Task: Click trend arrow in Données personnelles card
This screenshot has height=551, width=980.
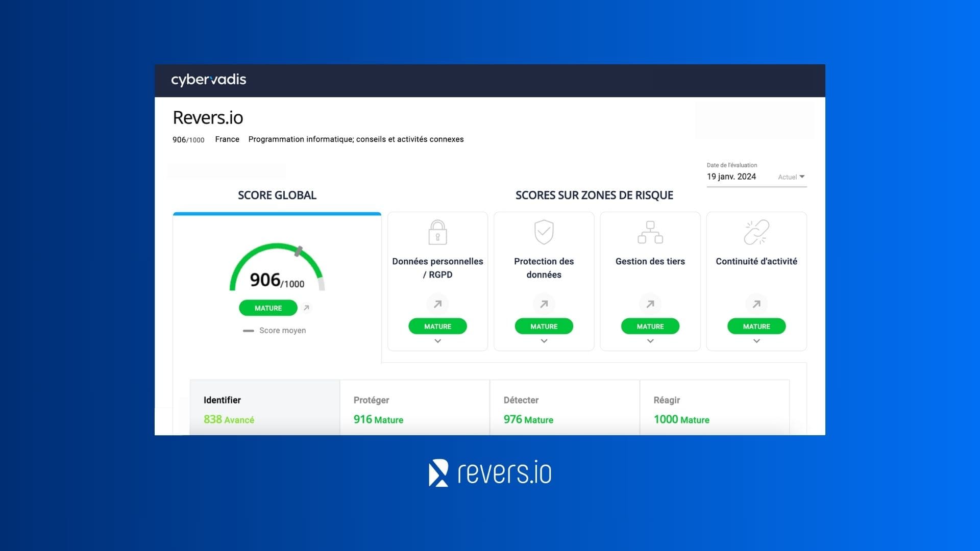Action: (x=437, y=304)
